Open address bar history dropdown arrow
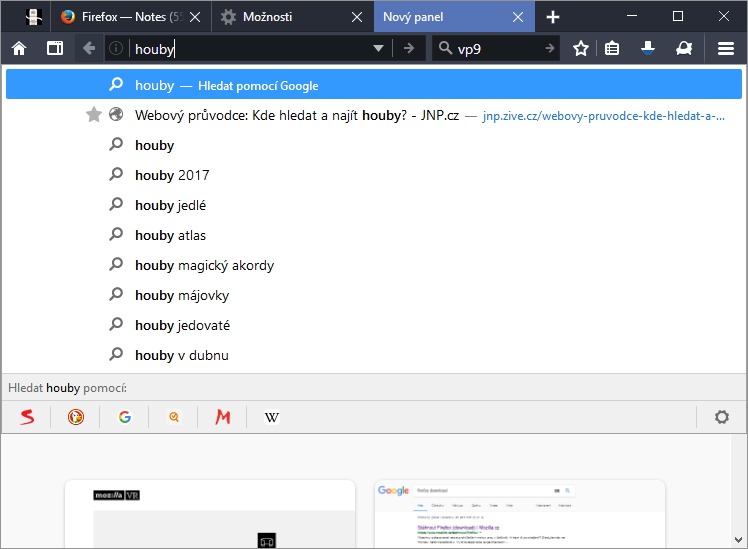Screen dimensions: 748x549 tap(378, 48)
